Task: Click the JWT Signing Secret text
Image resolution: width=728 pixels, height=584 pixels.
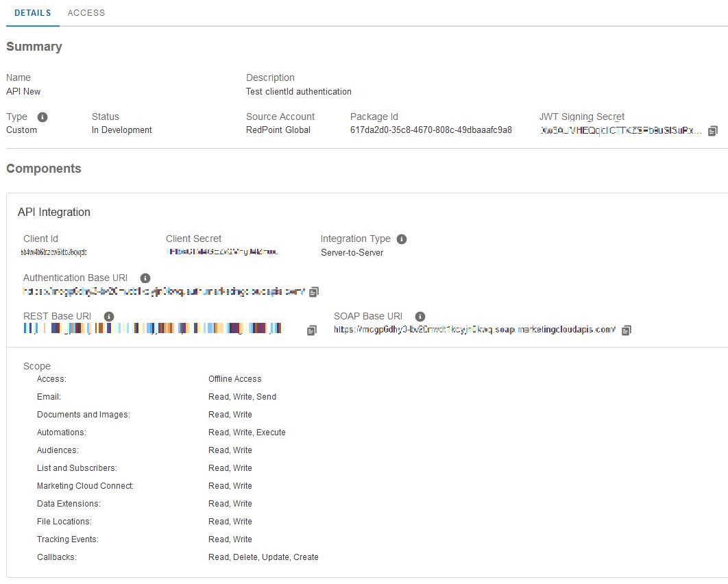Action: coord(620,130)
